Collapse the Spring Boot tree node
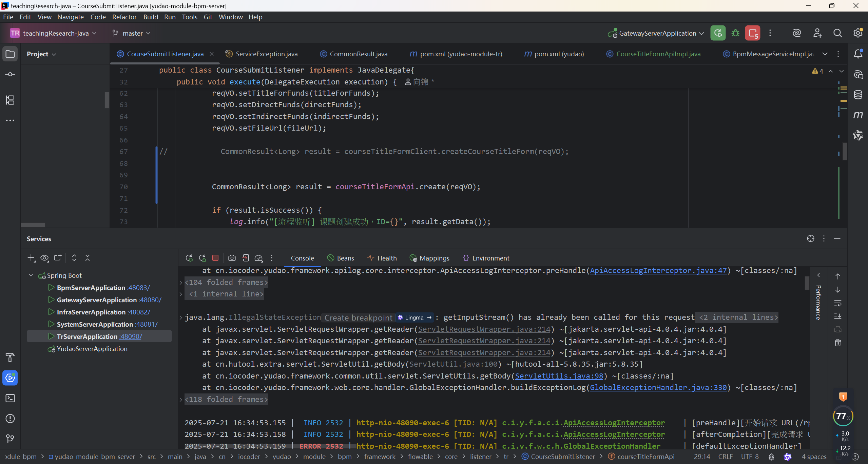 31,275
